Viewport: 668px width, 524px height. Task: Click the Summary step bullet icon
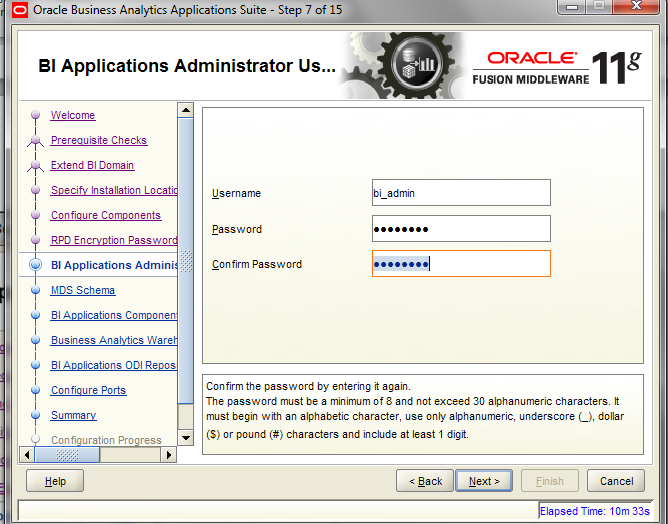(36, 415)
